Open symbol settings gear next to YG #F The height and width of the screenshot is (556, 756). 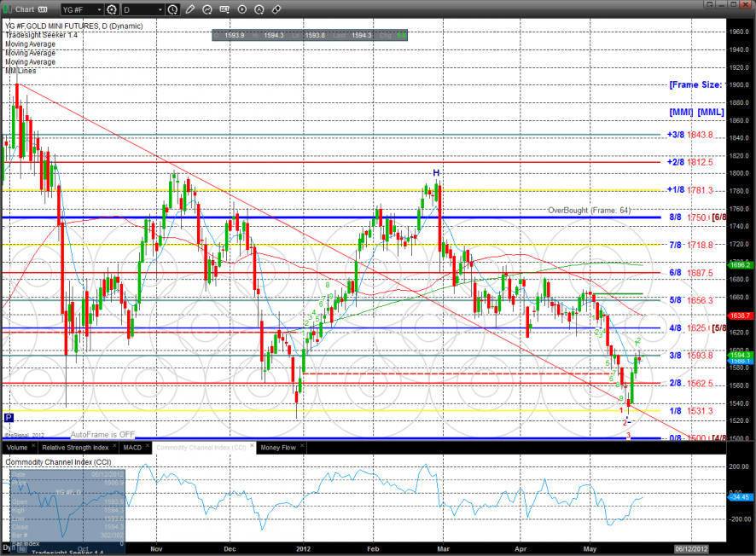tap(112, 10)
